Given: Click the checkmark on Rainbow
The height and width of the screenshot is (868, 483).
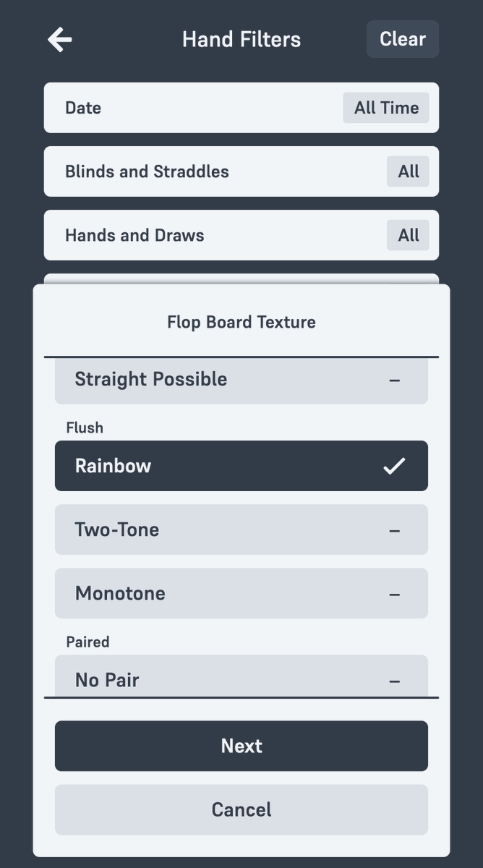Looking at the screenshot, I should coord(394,466).
